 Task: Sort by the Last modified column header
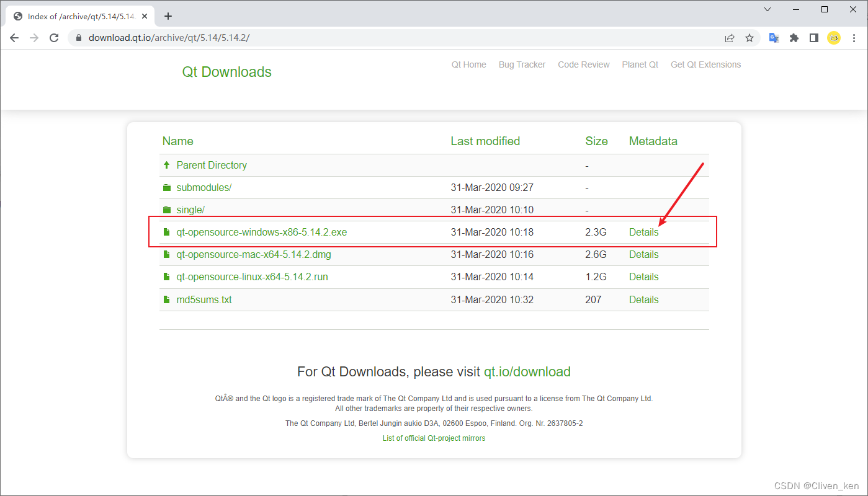click(485, 141)
